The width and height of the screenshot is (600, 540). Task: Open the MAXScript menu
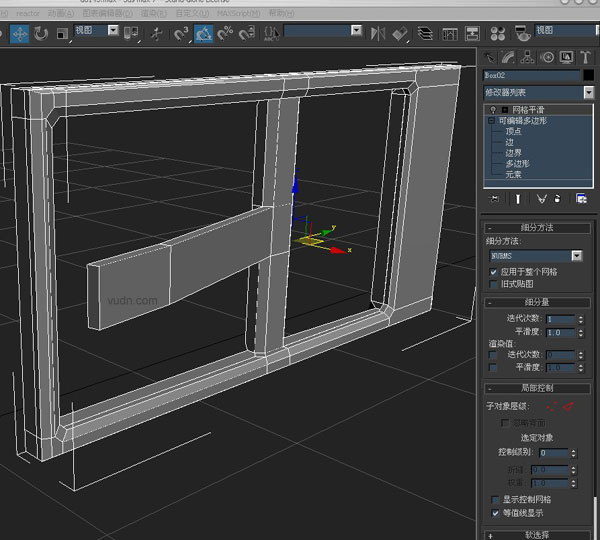coord(238,13)
